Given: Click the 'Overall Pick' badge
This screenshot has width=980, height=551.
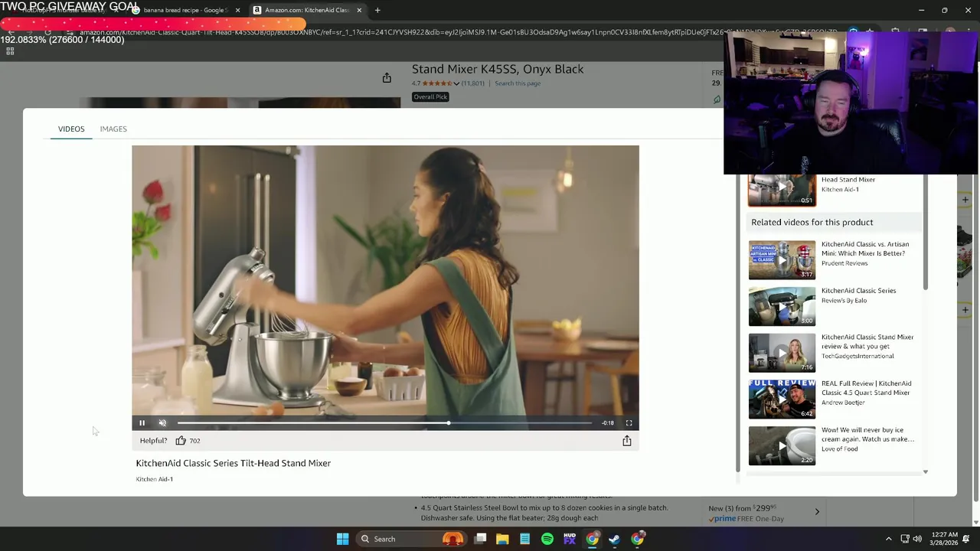Looking at the screenshot, I should coord(430,97).
